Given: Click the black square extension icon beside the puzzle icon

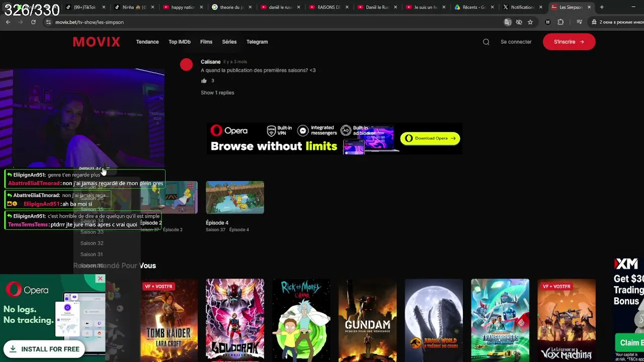Looking at the screenshot, I should (548, 22).
